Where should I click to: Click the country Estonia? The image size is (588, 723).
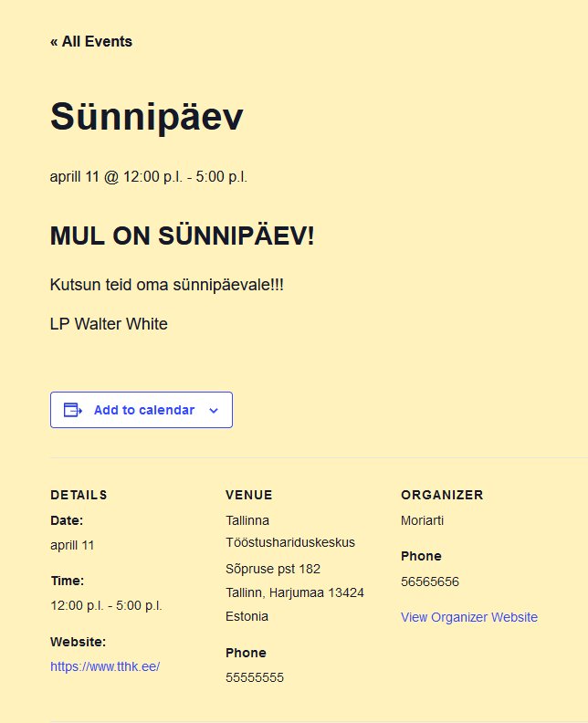(247, 616)
